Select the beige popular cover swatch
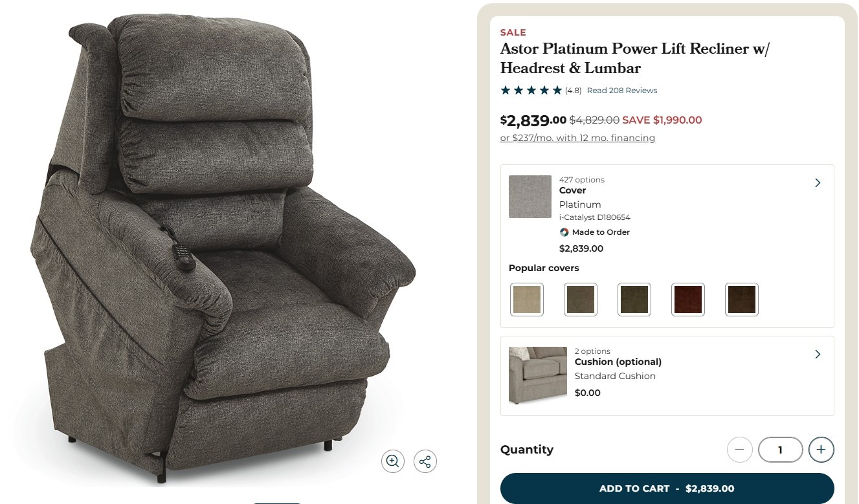859x504 pixels. tap(527, 300)
